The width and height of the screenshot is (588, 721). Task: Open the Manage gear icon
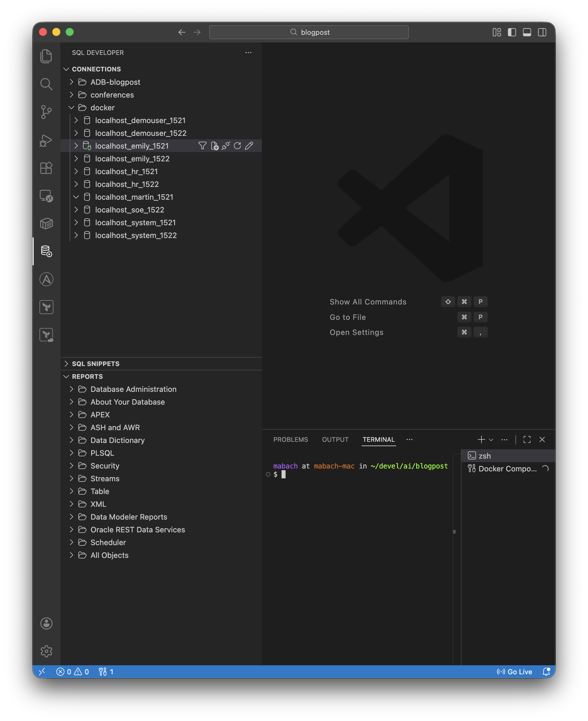pyautogui.click(x=46, y=651)
